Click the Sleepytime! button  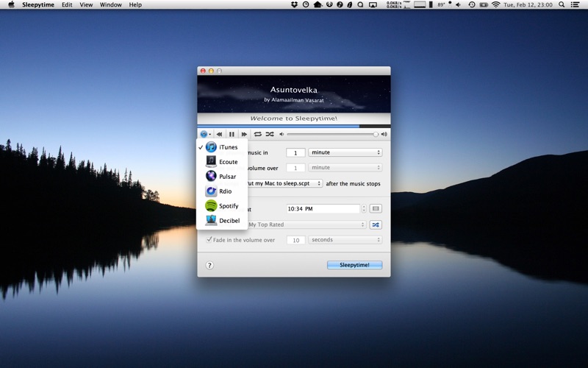354,265
